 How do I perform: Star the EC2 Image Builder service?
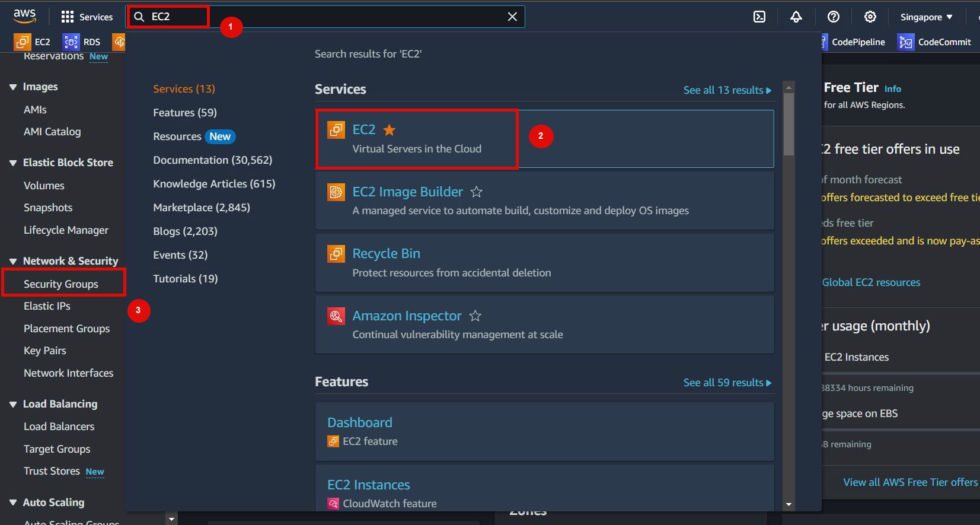pos(476,192)
